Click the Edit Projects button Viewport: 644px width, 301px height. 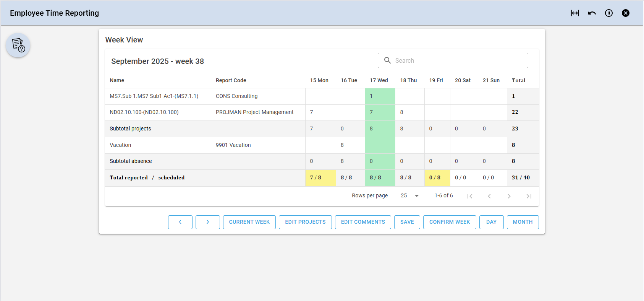tap(305, 222)
